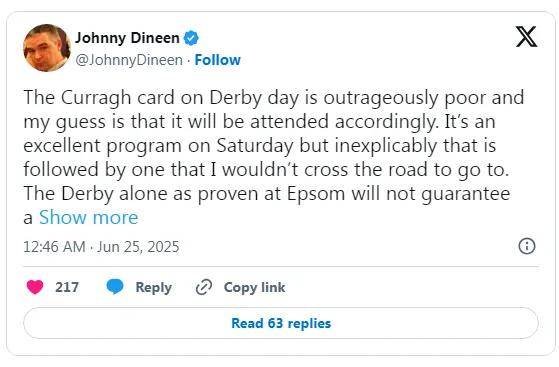Image resolution: width=559 pixels, height=367 pixels.
Task: Click the Reply text label
Action: (x=154, y=287)
